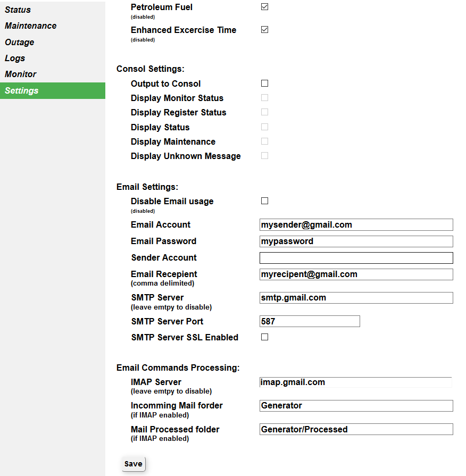Click the Display Register Status label

coord(179,113)
